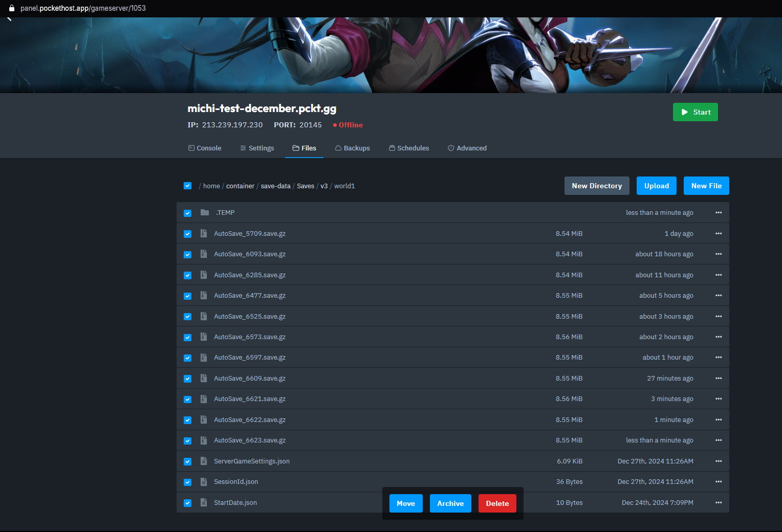
Task: Click the browser URL address field
Action: coord(83,8)
